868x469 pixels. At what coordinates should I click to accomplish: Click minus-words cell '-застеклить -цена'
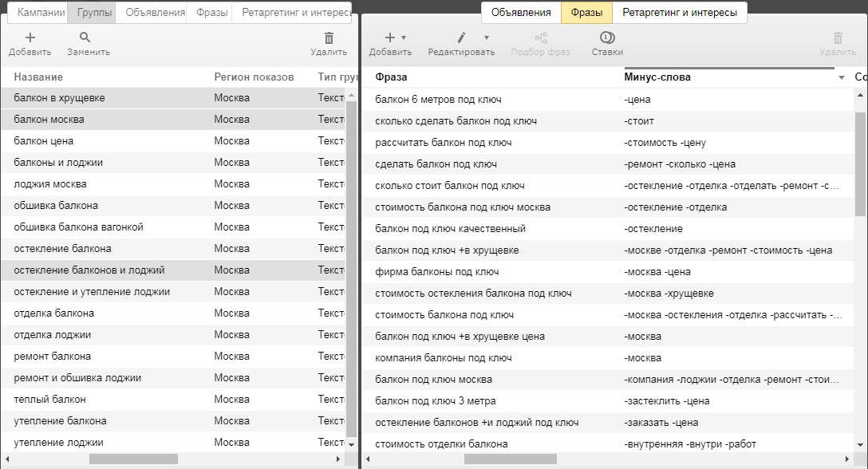666,401
